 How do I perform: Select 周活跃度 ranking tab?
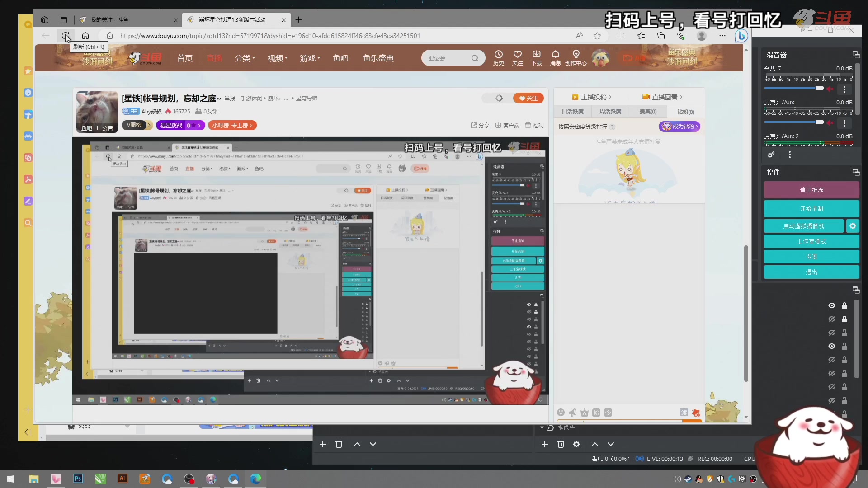click(x=610, y=112)
